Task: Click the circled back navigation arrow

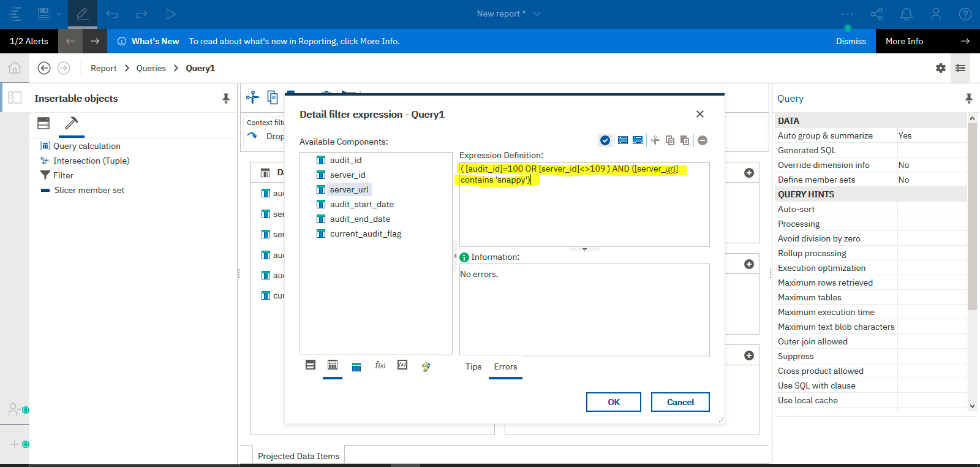Action: point(44,68)
